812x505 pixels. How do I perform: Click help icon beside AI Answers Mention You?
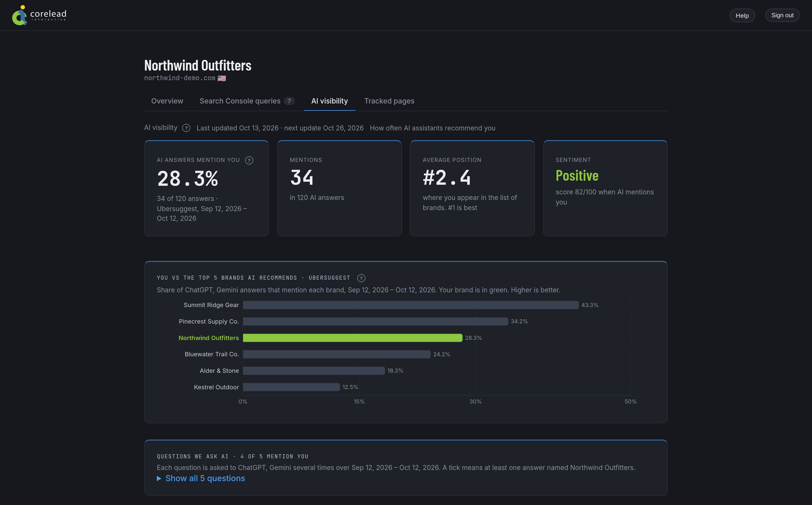(249, 160)
